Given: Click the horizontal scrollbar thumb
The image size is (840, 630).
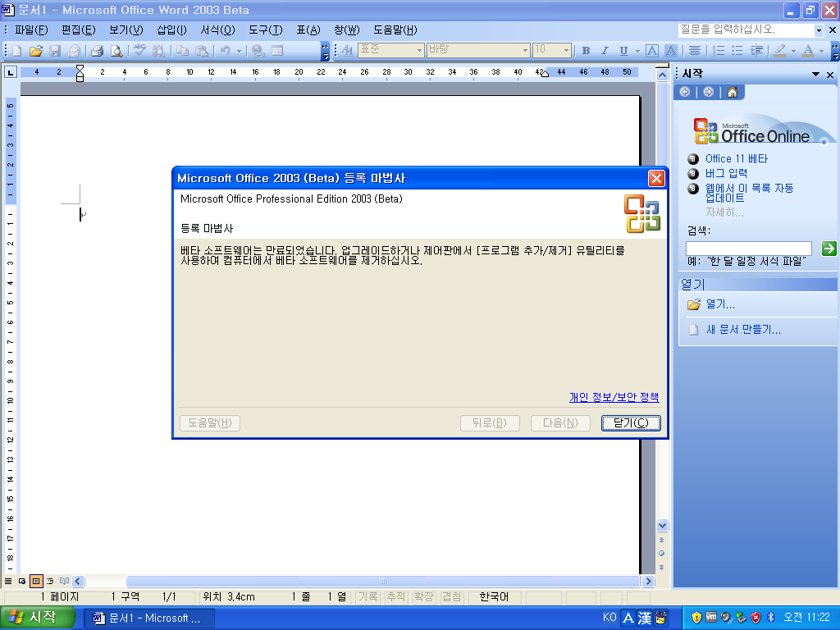Looking at the screenshot, I should 382,581.
